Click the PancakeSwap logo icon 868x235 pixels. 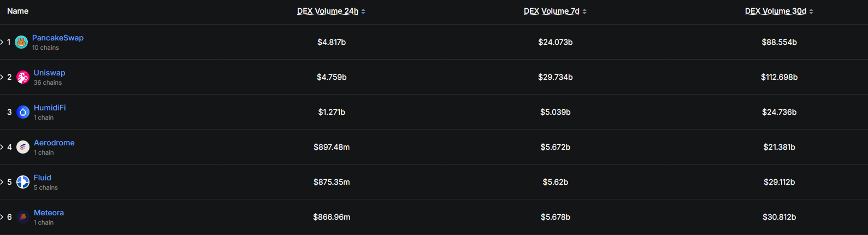(21, 42)
